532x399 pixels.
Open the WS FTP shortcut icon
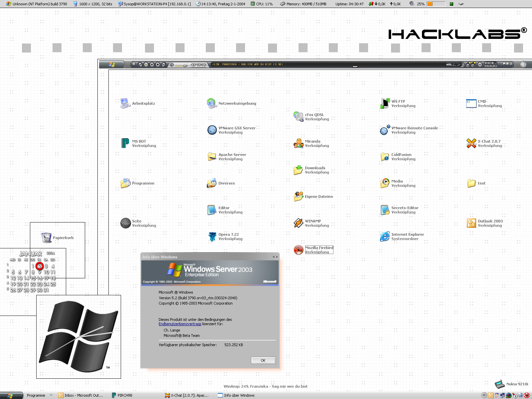pyautogui.click(x=385, y=103)
